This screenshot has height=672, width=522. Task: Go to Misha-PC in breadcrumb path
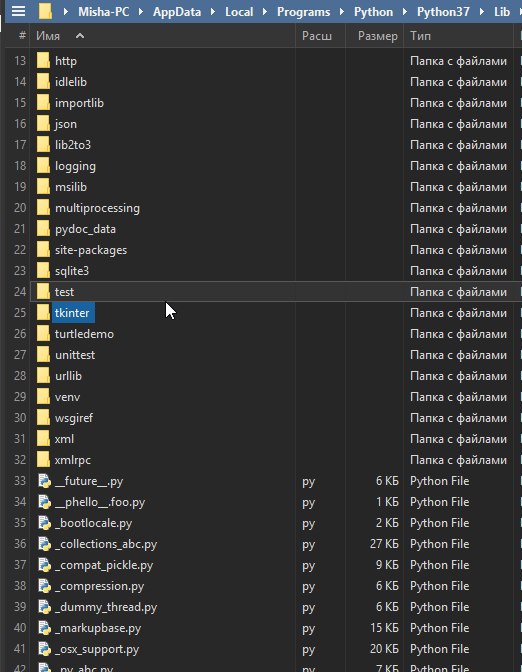(104, 12)
